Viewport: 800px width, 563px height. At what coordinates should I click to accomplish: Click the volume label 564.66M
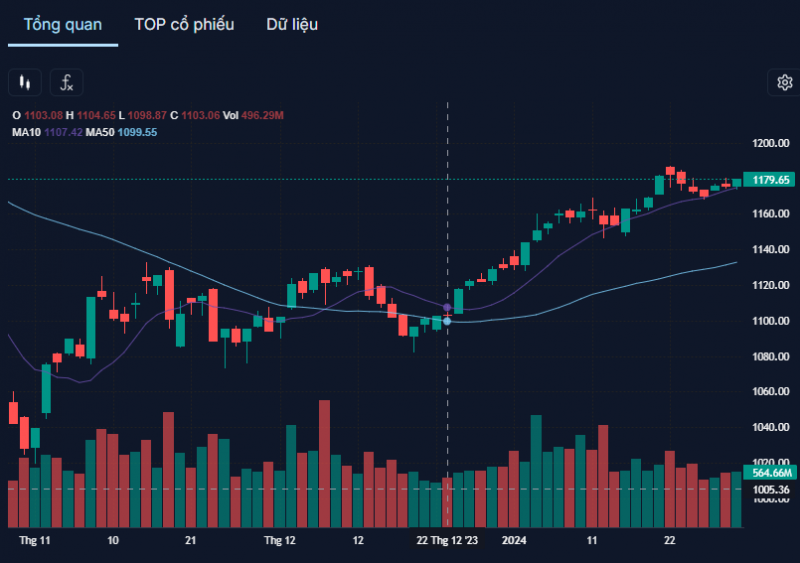point(771,473)
